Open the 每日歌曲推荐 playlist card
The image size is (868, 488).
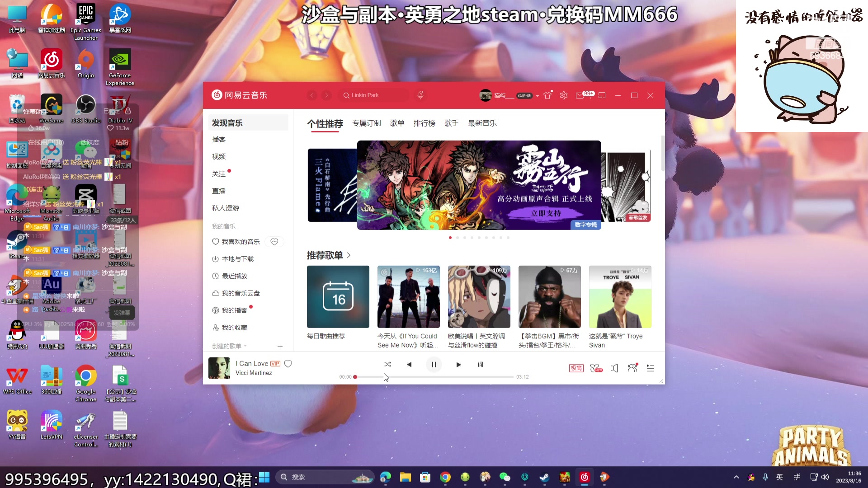click(x=338, y=297)
